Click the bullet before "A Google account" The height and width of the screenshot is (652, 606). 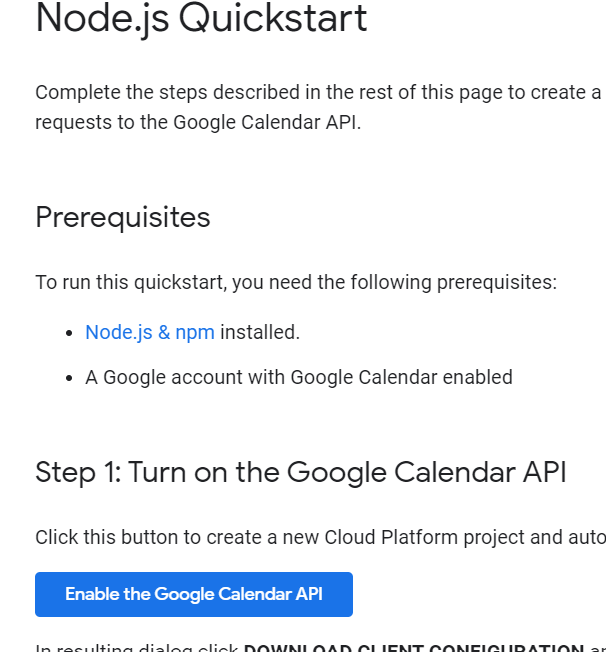69,378
